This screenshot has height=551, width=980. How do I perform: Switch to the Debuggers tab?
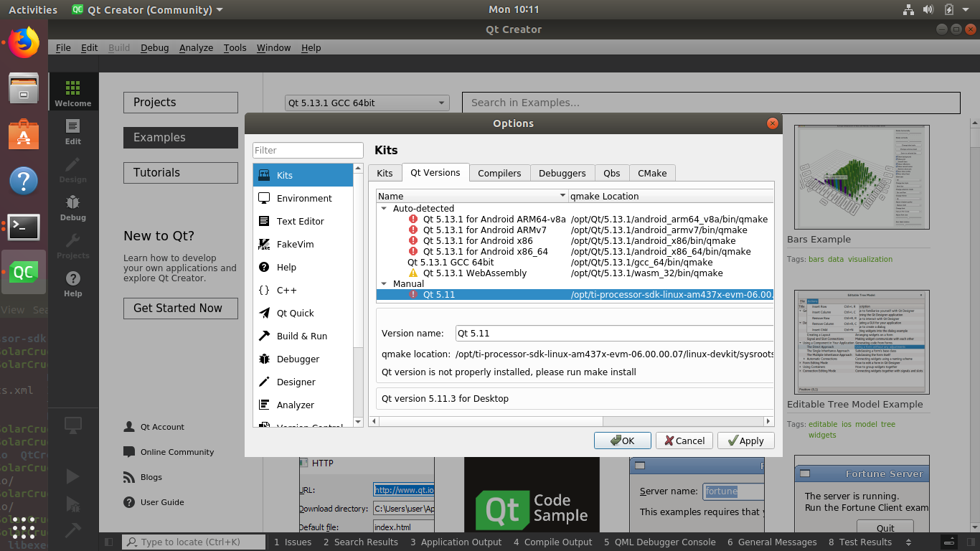pyautogui.click(x=562, y=173)
